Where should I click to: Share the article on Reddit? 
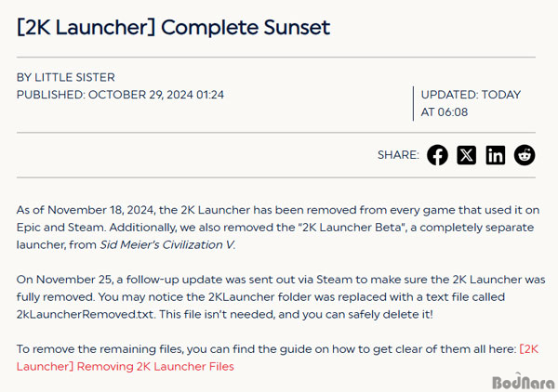click(525, 155)
